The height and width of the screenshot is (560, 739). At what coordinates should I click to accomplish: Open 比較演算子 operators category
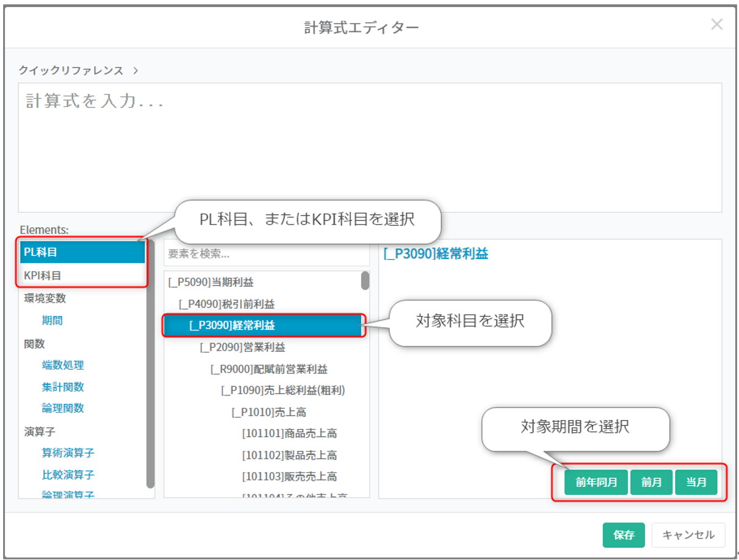(68, 475)
